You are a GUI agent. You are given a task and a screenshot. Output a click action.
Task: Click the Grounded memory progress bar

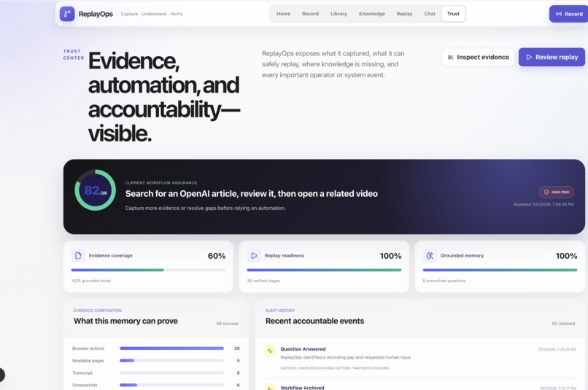pos(500,270)
